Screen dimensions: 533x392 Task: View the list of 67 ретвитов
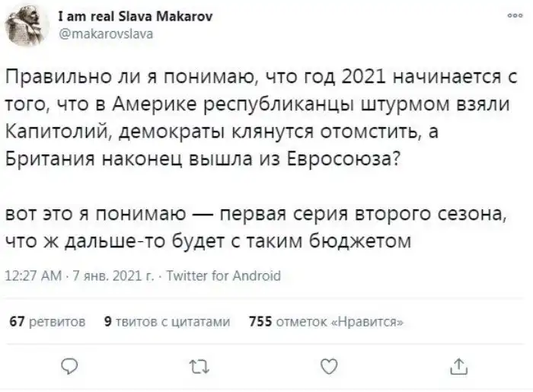46,321
